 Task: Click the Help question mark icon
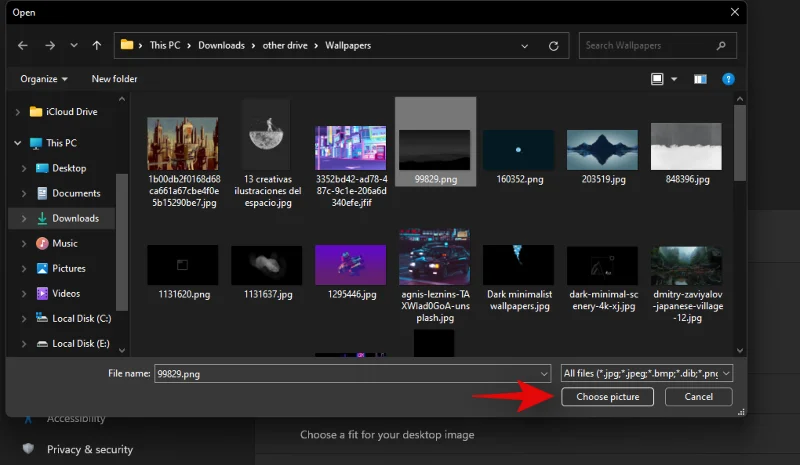729,78
